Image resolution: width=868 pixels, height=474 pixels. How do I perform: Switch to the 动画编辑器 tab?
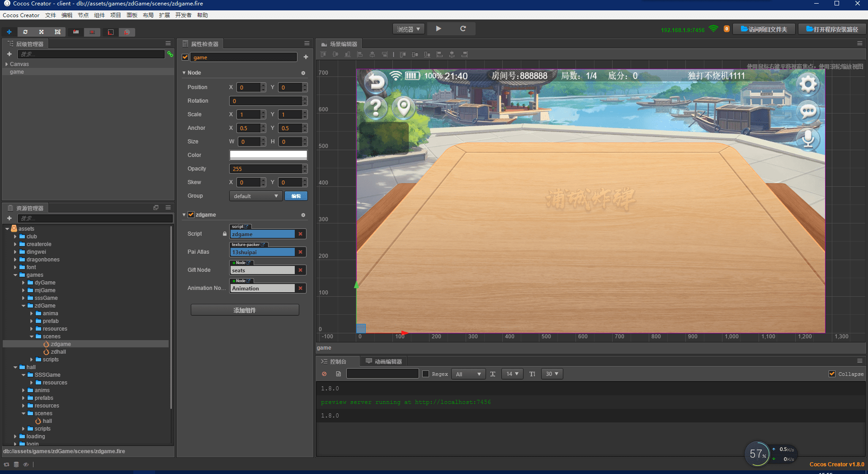[384, 361]
